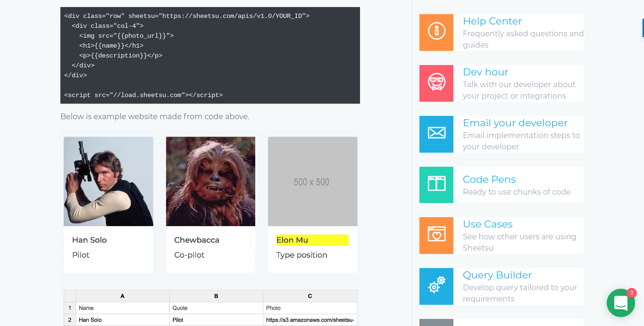644x326 pixels.
Task: Click the Chewbacca photo
Action: (210, 181)
